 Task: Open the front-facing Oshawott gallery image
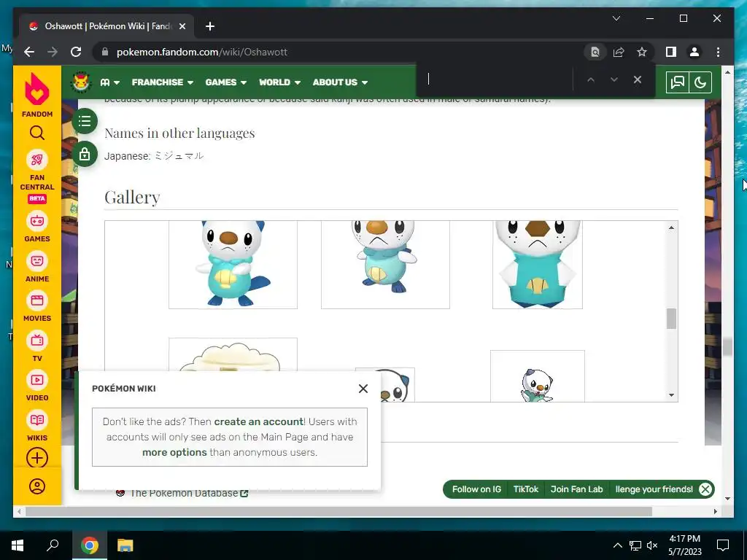point(538,264)
